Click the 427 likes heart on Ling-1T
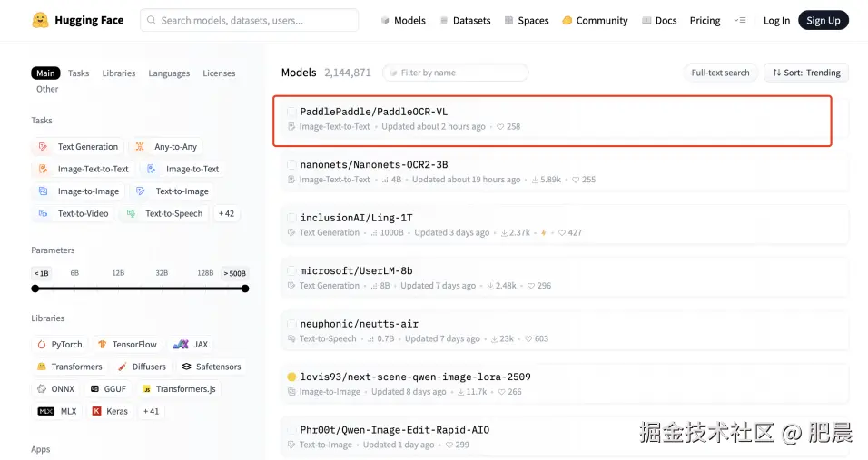This screenshot has width=868, height=460. click(562, 233)
